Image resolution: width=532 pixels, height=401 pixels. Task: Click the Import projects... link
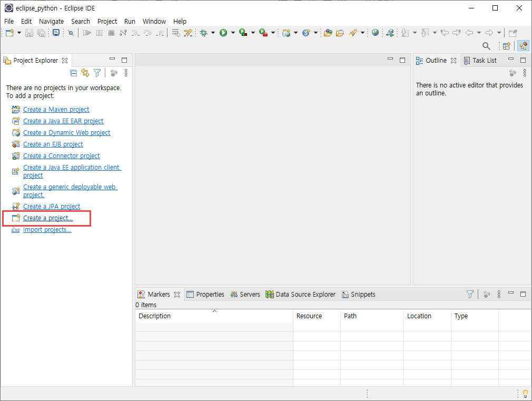click(x=47, y=230)
